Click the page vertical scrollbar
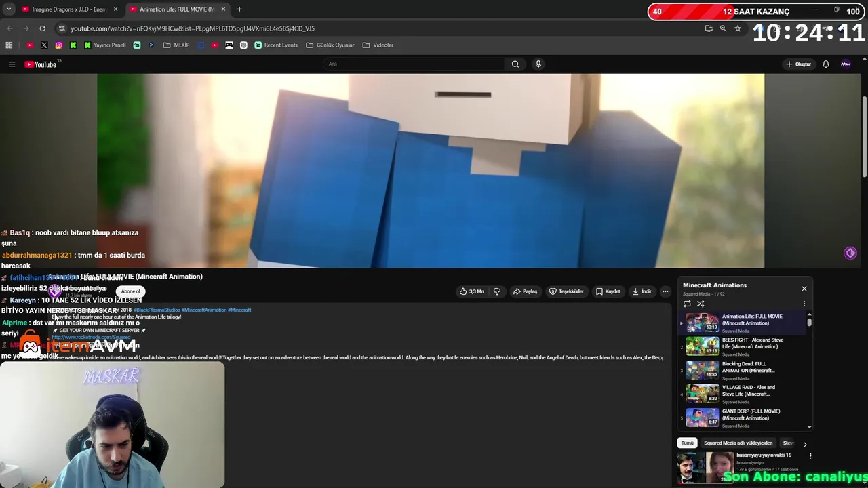 pyautogui.click(x=865, y=136)
